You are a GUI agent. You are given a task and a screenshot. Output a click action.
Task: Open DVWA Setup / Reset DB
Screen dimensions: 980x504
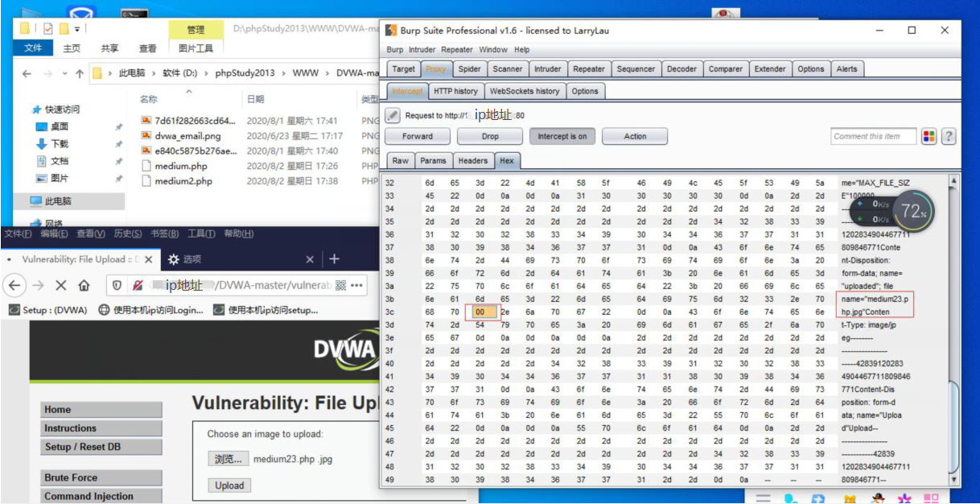pos(101,447)
